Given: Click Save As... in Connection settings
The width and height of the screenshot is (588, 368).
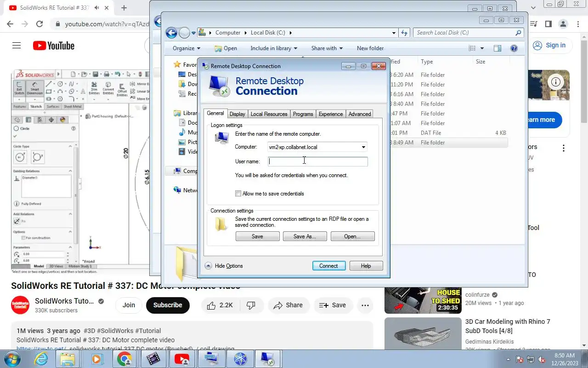Looking at the screenshot, I should pyautogui.click(x=305, y=236).
